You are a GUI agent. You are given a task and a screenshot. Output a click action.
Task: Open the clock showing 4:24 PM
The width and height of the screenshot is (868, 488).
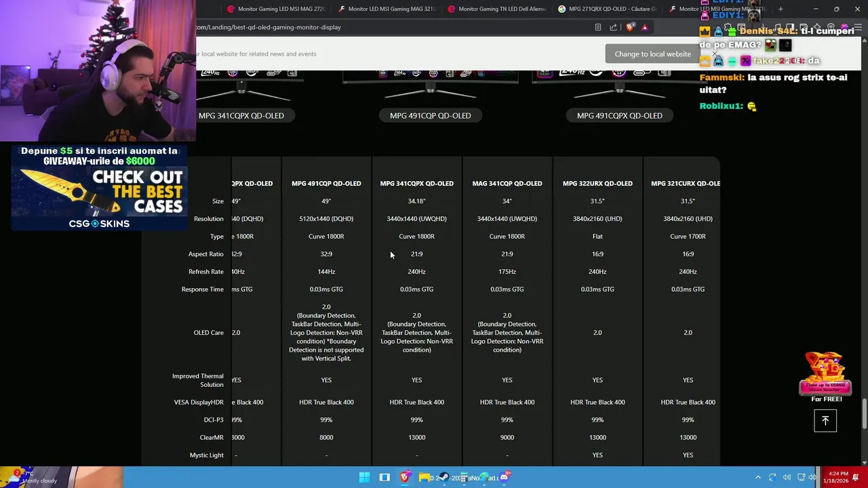[x=837, y=477]
